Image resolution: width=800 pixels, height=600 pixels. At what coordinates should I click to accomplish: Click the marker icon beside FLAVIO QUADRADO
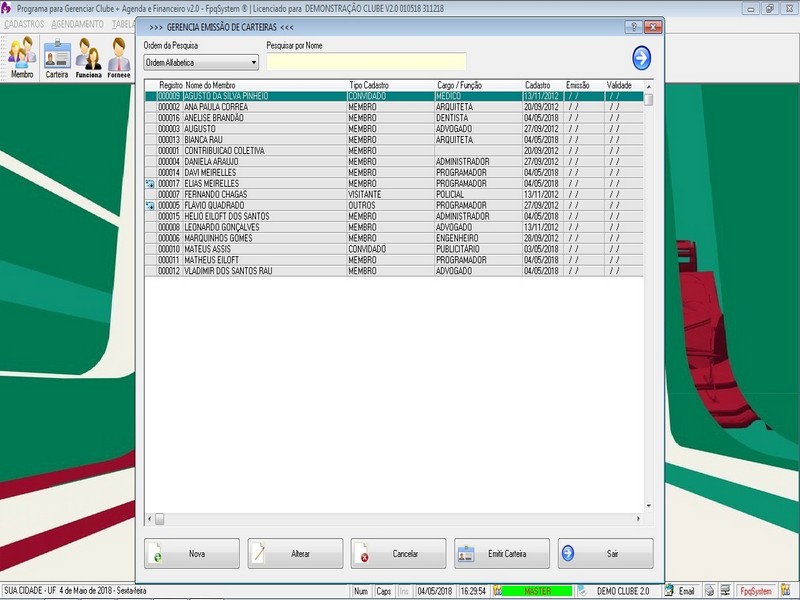(149, 205)
